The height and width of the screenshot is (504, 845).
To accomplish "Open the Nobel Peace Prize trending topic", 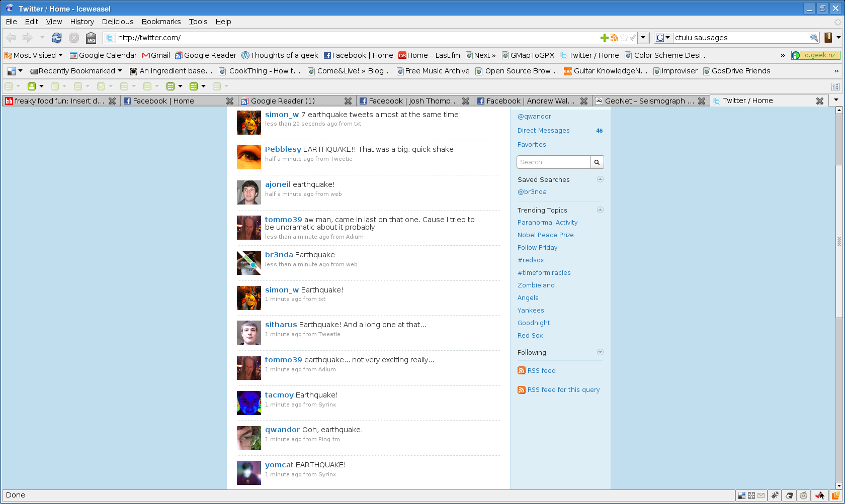I will click(545, 235).
